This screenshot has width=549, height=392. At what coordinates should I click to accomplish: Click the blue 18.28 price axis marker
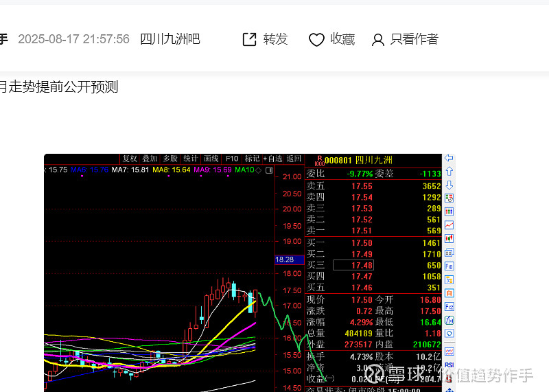click(289, 260)
